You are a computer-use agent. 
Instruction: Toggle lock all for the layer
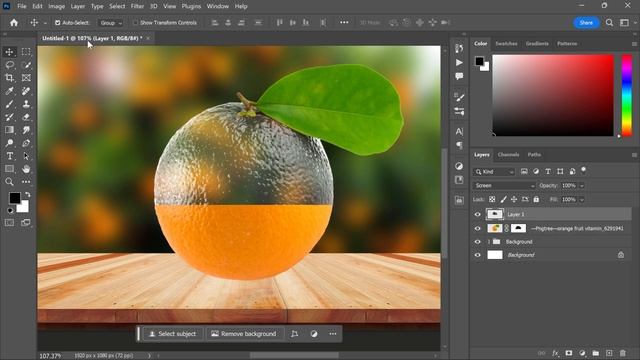click(536, 200)
